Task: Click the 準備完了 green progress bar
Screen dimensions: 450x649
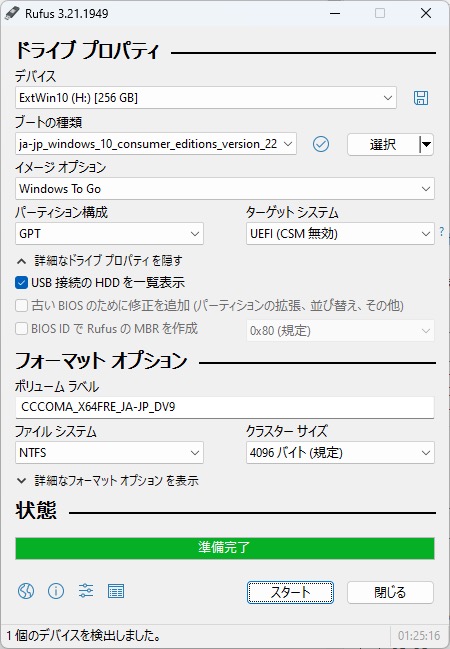Action: click(225, 548)
